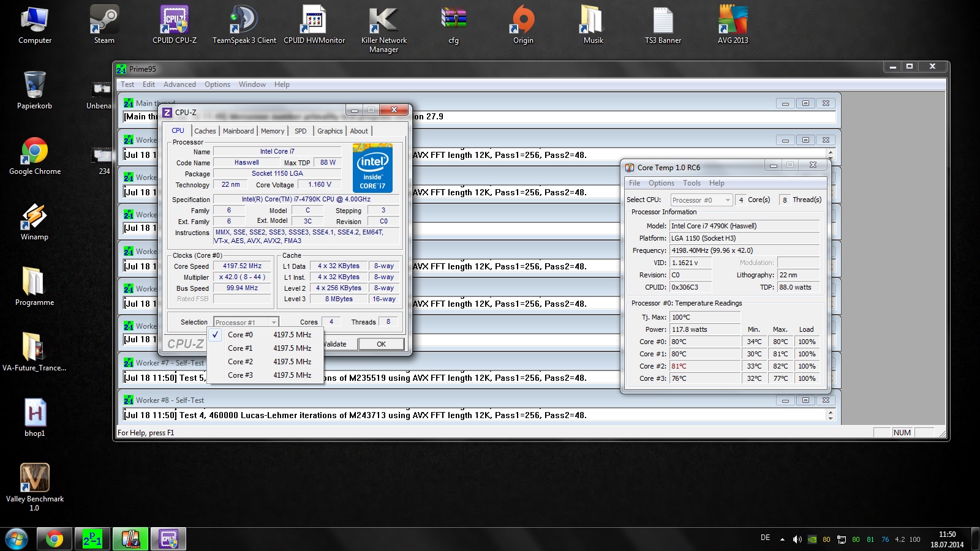Click the volume speaker tray icon
Image resolution: width=980 pixels, height=551 pixels.
pos(797,539)
